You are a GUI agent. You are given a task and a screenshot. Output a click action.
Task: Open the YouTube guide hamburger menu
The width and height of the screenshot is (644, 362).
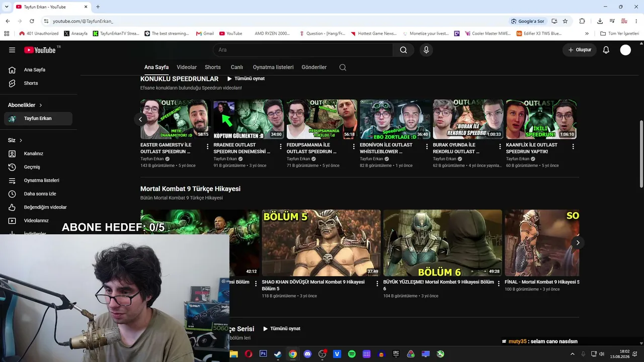point(12,50)
